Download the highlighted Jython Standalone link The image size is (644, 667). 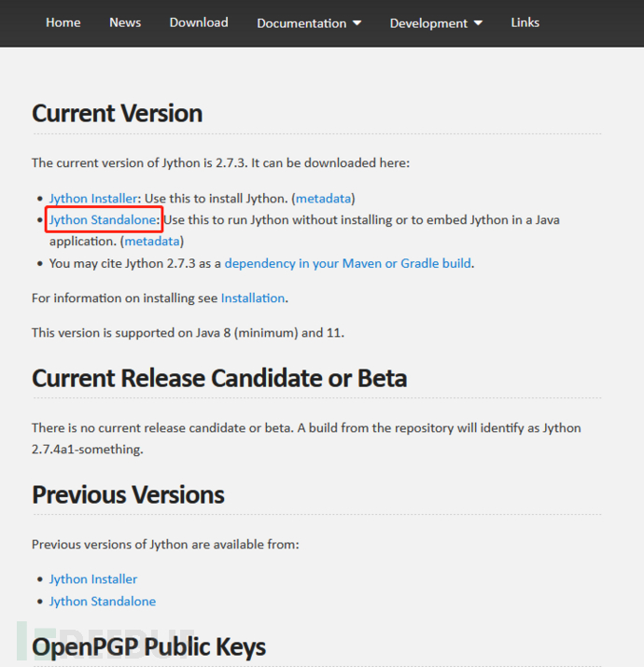[x=103, y=220]
